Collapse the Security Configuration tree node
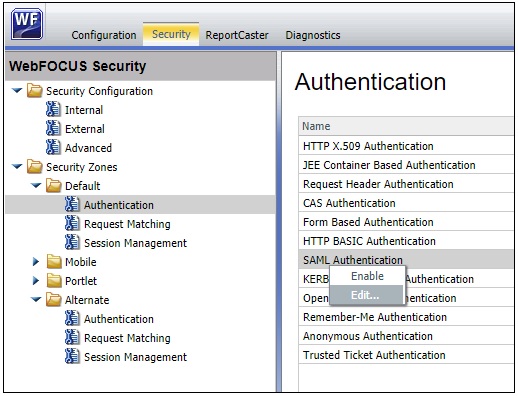Screen dimensions: 518x396 click(17, 90)
